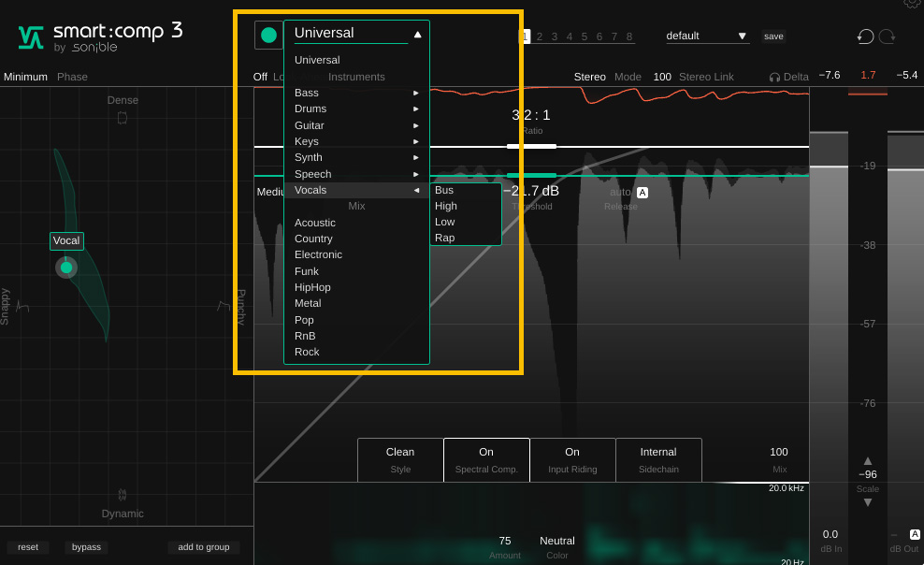
Task: Click the Snappy waveform icon
Action: pos(22,306)
